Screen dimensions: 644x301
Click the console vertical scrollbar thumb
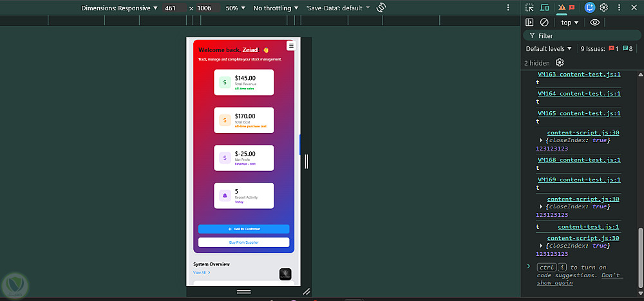pyautogui.click(x=640, y=259)
